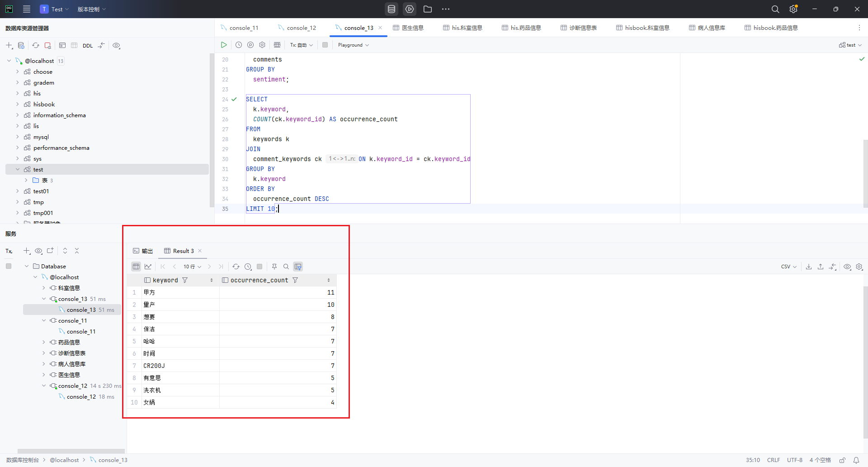Expand the hisbook schema node
Viewport: 868px width, 467px height.
tap(18, 104)
